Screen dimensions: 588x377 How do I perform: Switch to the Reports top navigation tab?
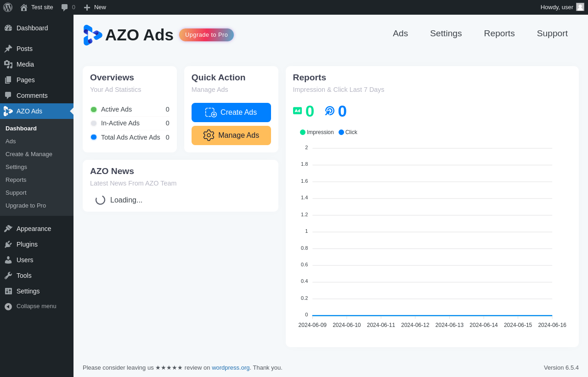tap(499, 34)
